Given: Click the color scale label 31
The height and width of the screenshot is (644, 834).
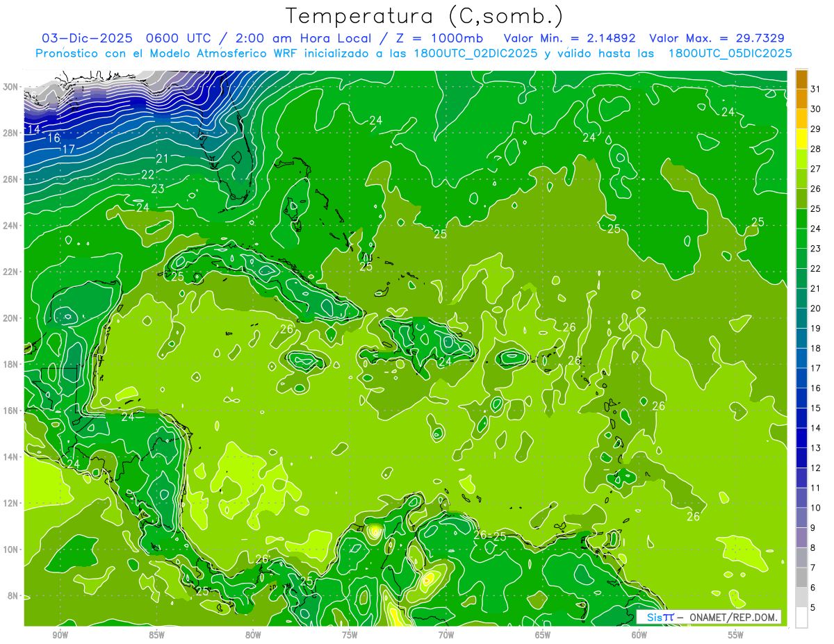Looking at the screenshot, I should (815, 88).
